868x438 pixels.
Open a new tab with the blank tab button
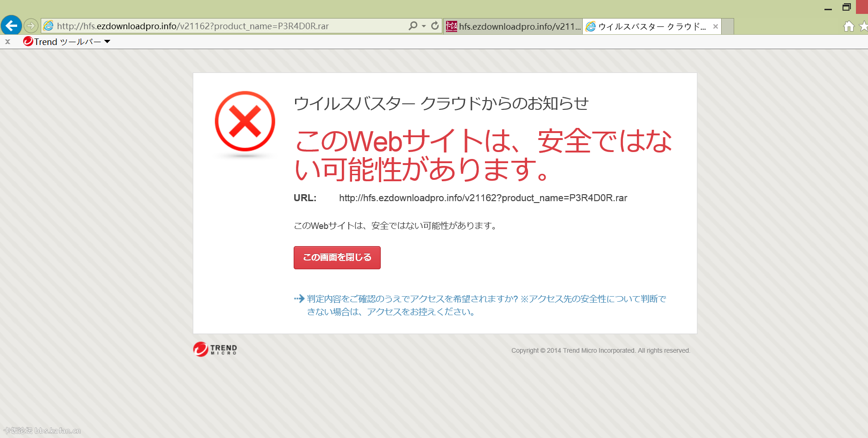coord(728,26)
